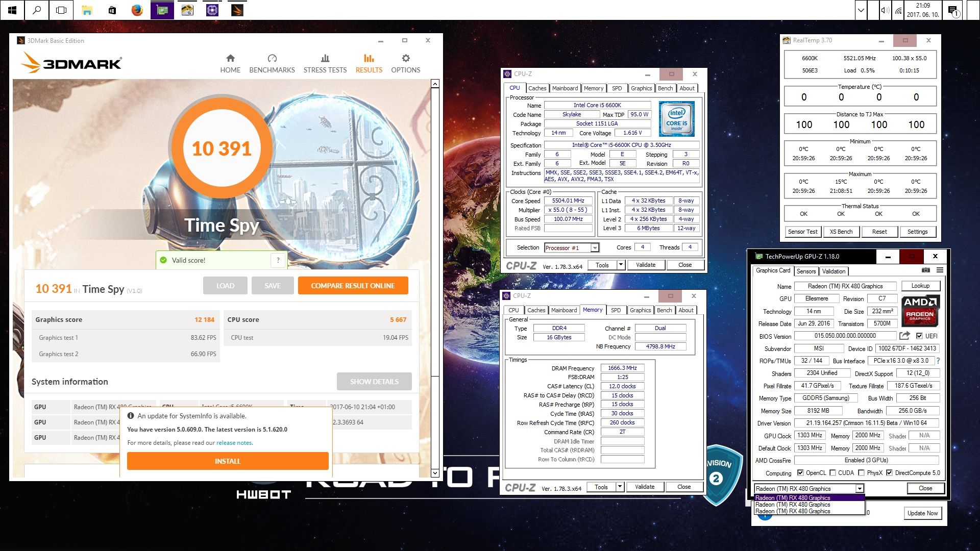980x551 pixels.
Task: Open the 3DMark Home icon
Action: click(x=230, y=58)
